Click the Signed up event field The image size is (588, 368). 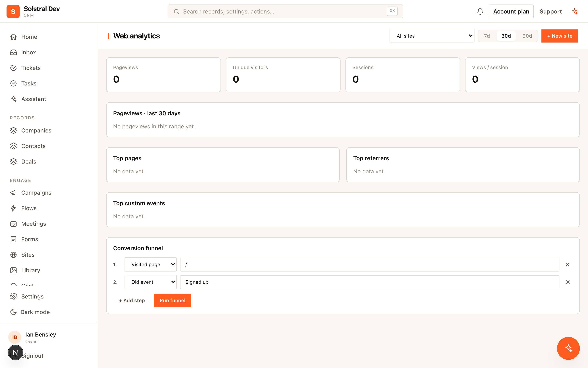pos(370,282)
